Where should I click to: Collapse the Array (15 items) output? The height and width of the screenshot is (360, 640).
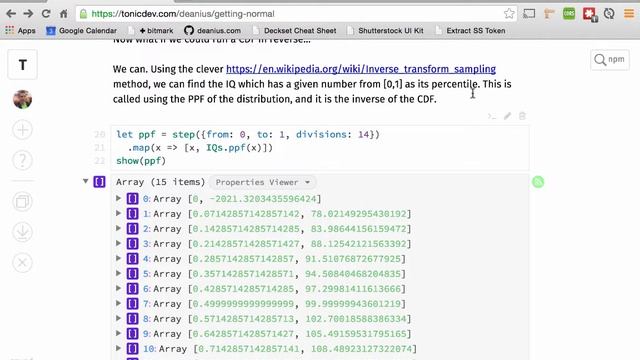coord(85,181)
